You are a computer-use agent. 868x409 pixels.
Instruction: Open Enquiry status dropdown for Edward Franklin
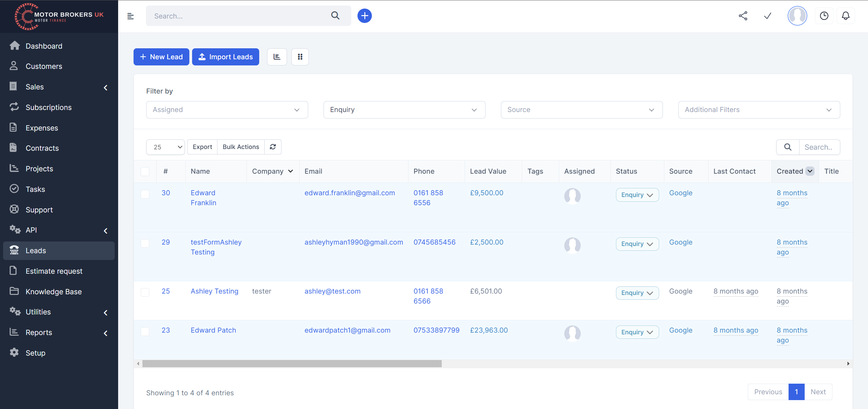[x=637, y=195]
